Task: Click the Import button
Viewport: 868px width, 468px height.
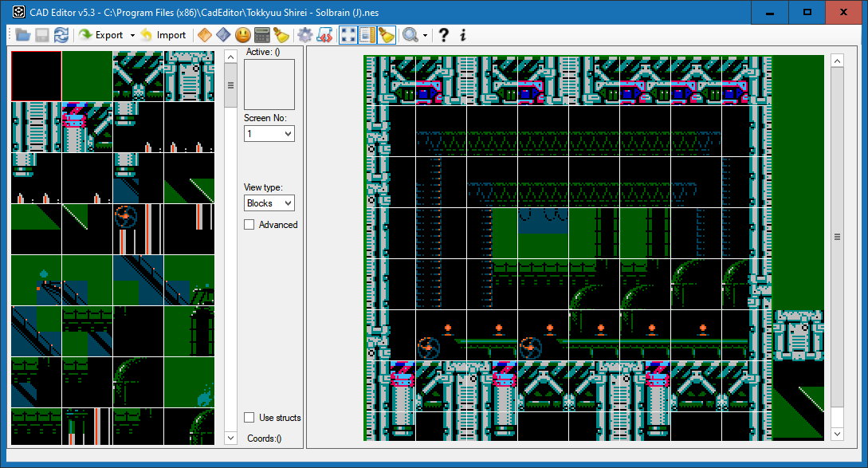Action: 163,35
